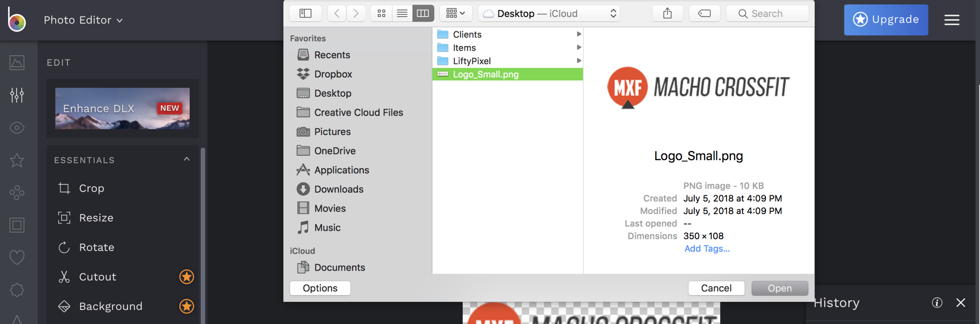Go forward in file dialog
980x324 pixels.
356,13
